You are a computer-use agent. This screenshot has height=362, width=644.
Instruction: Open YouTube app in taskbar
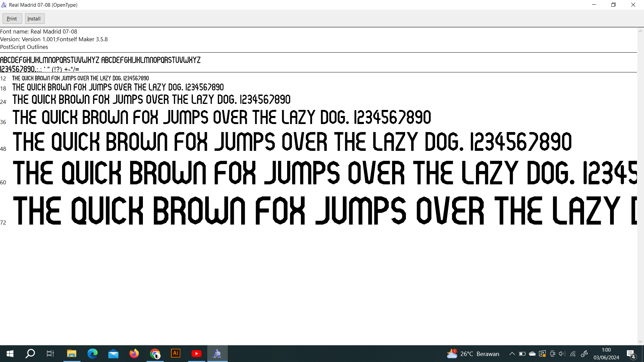click(x=197, y=354)
